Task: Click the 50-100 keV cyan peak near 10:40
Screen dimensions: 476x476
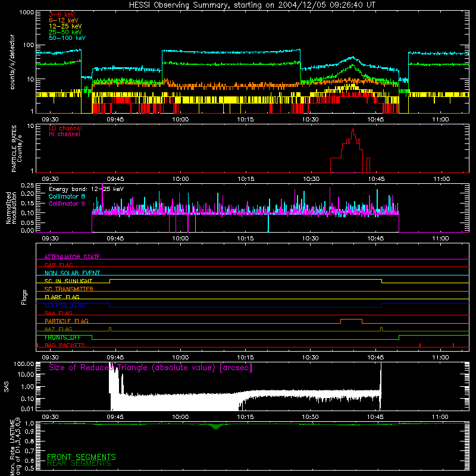Action: pos(352,57)
